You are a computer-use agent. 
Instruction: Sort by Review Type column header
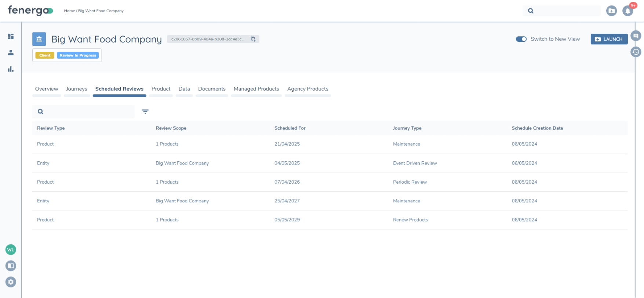(x=51, y=128)
